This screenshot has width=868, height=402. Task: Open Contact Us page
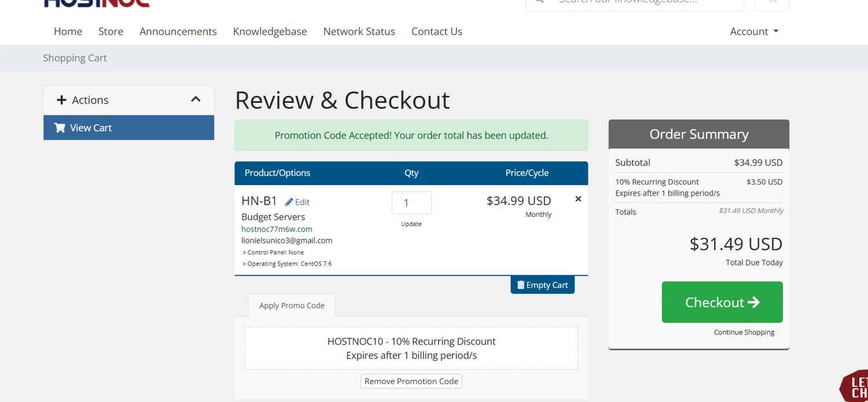437,31
